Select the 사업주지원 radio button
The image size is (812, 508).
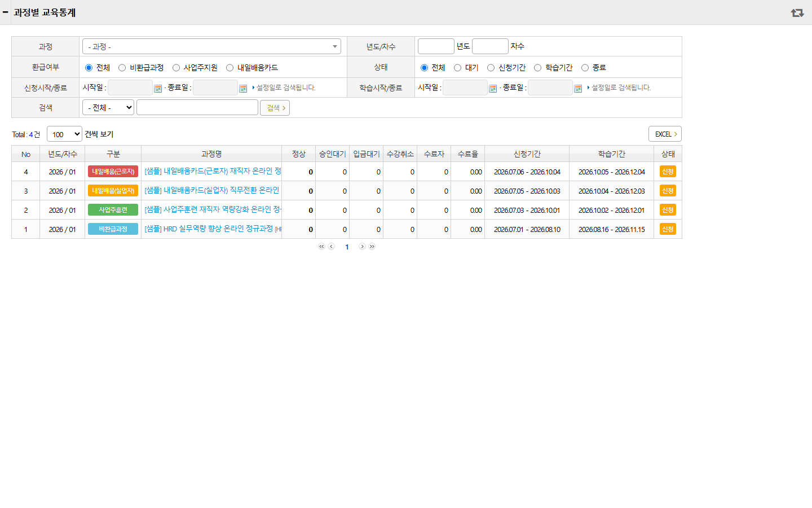click(x=176, y=68)
